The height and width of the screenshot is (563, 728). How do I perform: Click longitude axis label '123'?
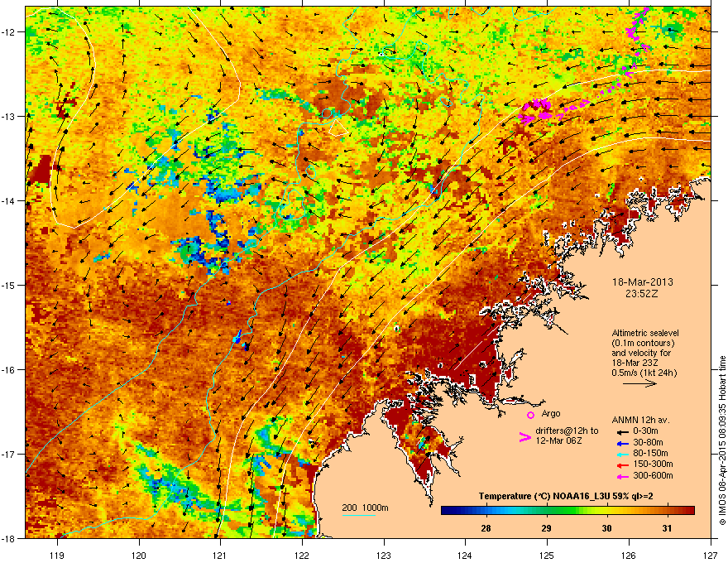384,555
